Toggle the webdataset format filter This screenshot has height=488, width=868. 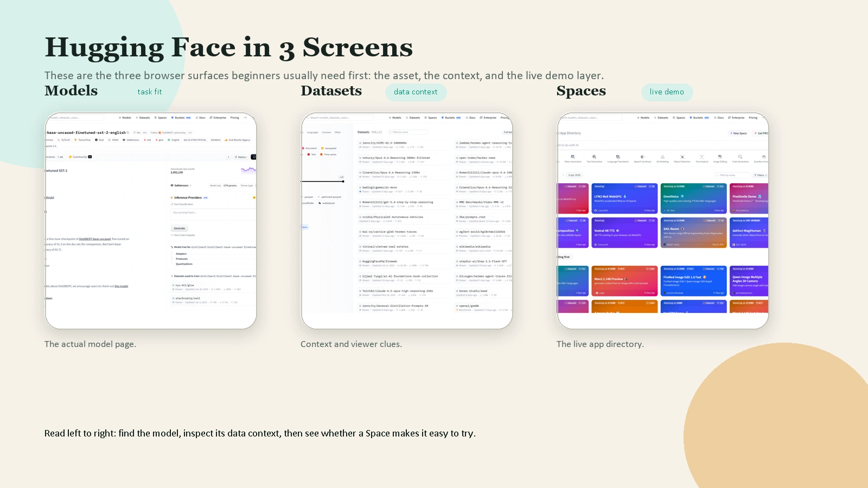pyautogui.click(x=327, y=203)
